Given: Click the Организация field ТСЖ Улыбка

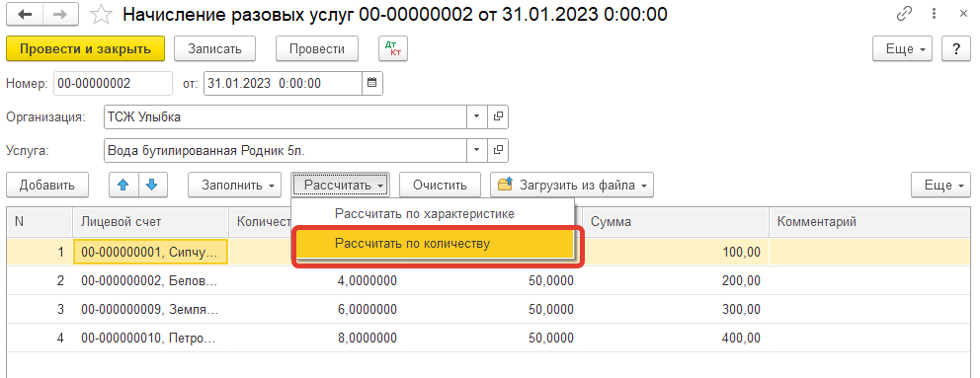Looking at the screenshot, I should pos(286,116).
